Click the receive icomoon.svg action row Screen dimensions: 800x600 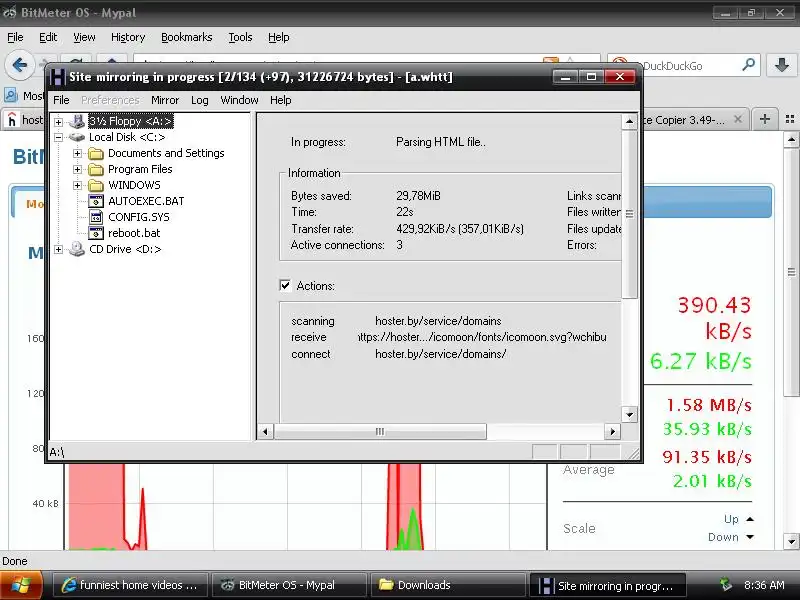click(449, 337)
